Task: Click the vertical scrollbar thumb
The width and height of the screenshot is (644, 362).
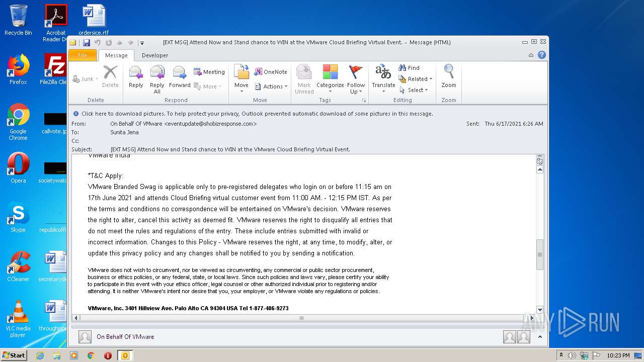Action: [540, 255]
